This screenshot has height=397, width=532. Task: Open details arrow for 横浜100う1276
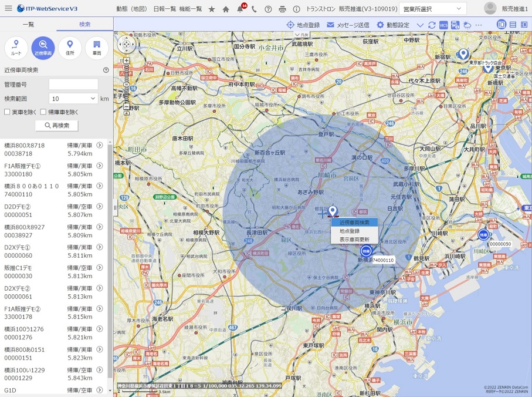tap(99, 329)
